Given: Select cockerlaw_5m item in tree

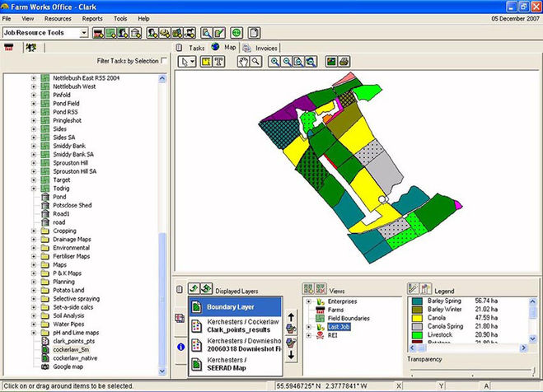Looking at the screenshot, I should pos(71,350).
